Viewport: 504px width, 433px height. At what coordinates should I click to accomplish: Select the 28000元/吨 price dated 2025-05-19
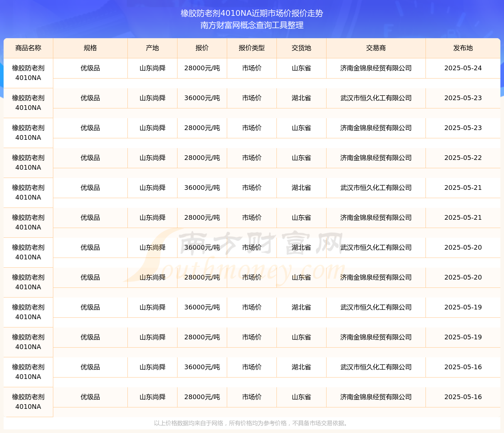(x=202, y=337)
